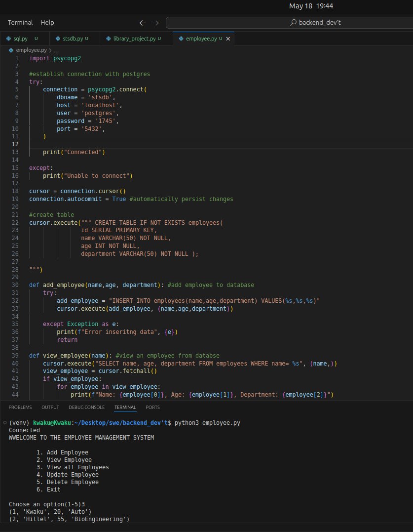This screenshot has height=532, width=413.
Task: Click 'cursor = connection.cursor()' on line 18
Action: 77,191
